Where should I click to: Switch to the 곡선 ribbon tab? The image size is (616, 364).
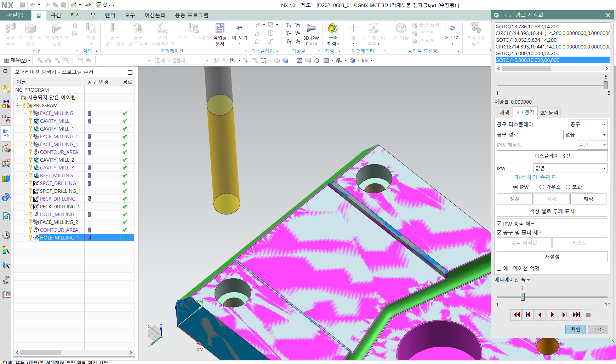point(56,15)
